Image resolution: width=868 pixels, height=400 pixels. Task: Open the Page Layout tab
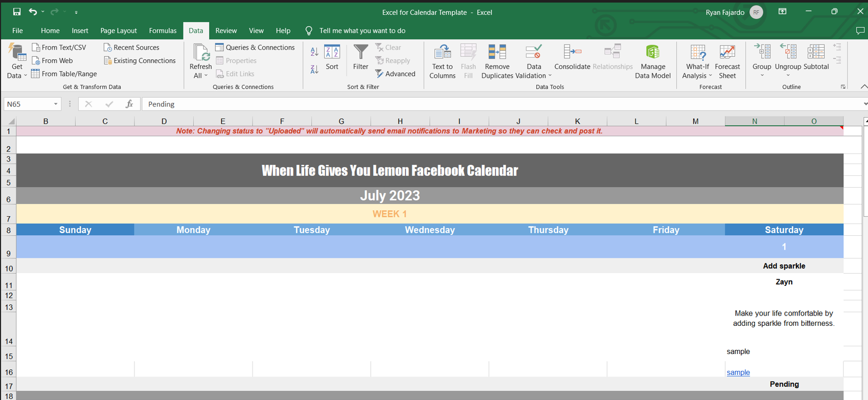[x=119, y=31]
